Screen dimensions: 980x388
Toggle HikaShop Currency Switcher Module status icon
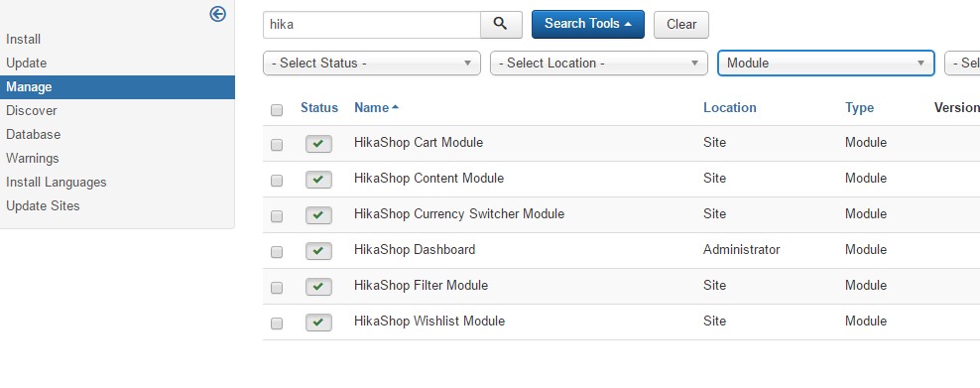pos(318,215)
